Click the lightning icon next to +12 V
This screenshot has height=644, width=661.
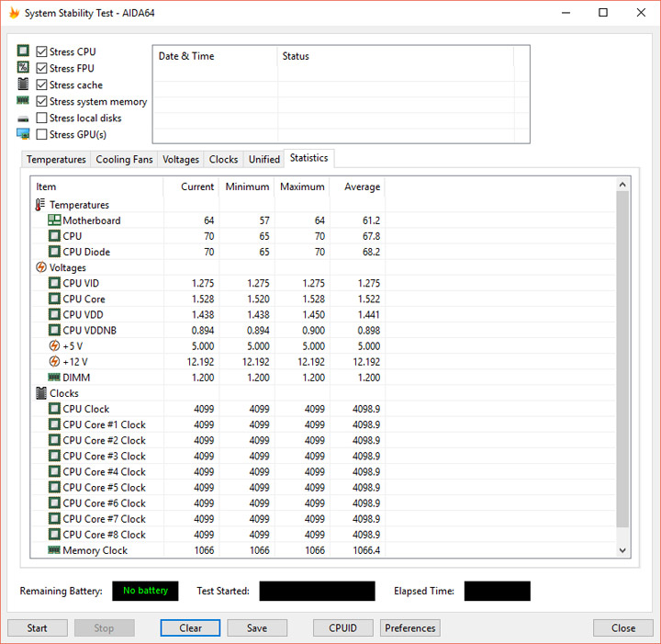[54, 361]
